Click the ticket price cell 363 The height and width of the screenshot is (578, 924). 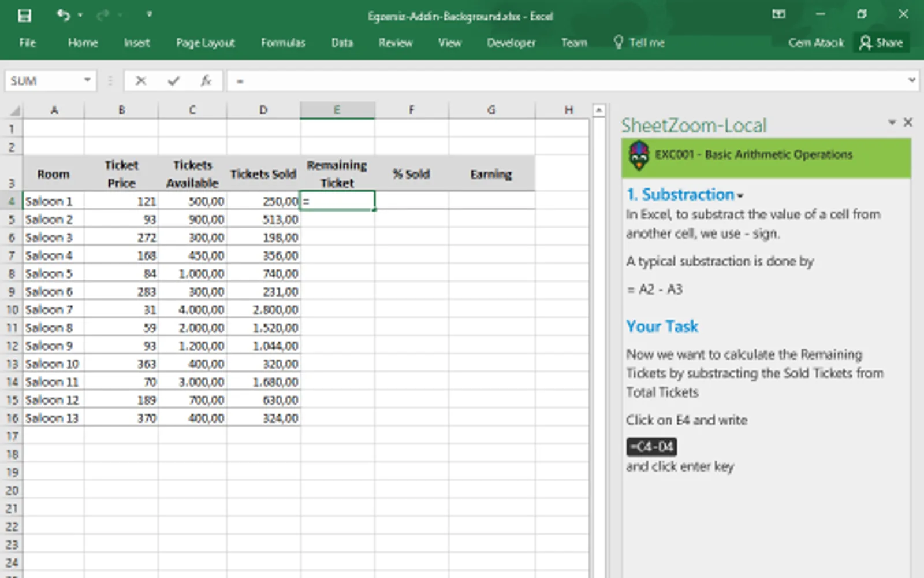click(x=121, y=364)
